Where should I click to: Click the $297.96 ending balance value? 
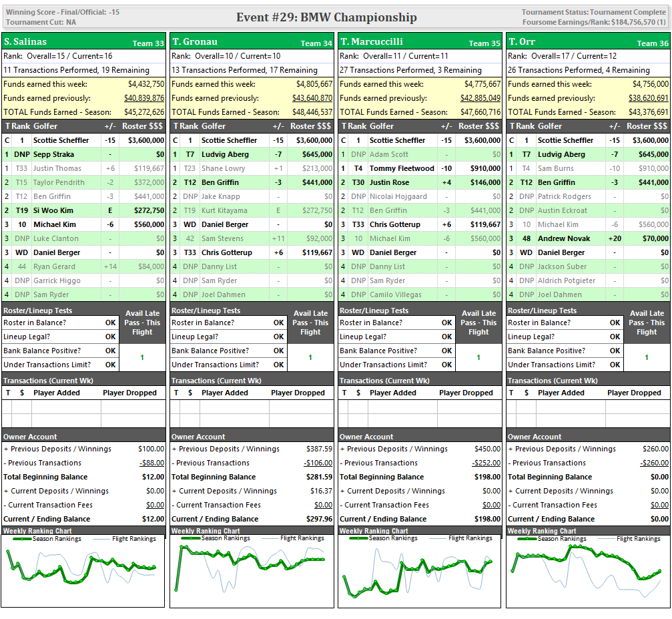pos(318,519)
